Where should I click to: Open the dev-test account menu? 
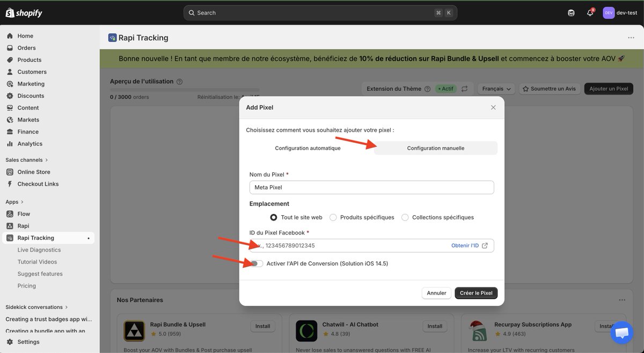click(x=620, y=13)
